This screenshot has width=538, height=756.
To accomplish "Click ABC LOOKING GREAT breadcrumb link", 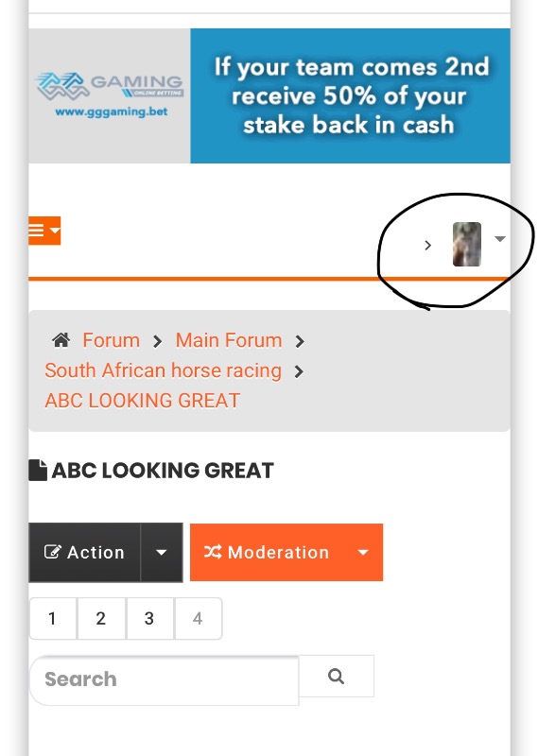I will pyautogui.click(x=143, y=400).
